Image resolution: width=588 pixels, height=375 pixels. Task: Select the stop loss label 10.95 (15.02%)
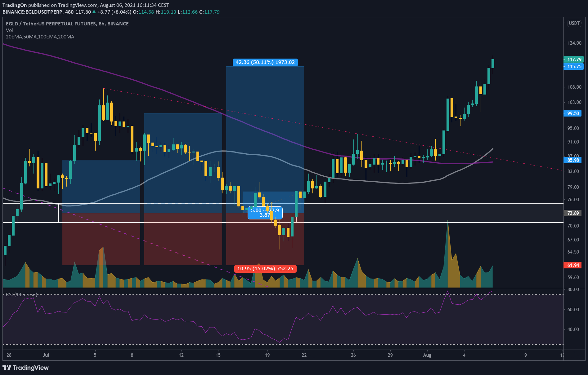pos(265,269)
